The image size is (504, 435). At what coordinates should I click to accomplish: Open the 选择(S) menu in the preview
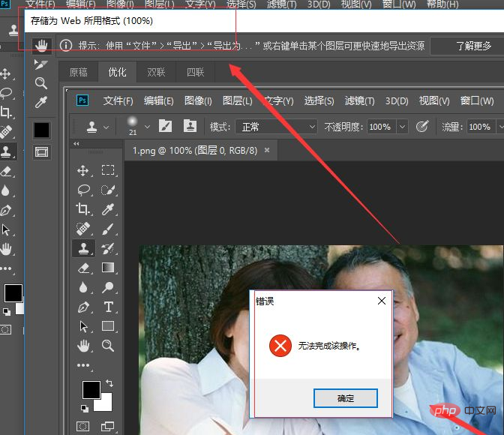coord(319,101)
